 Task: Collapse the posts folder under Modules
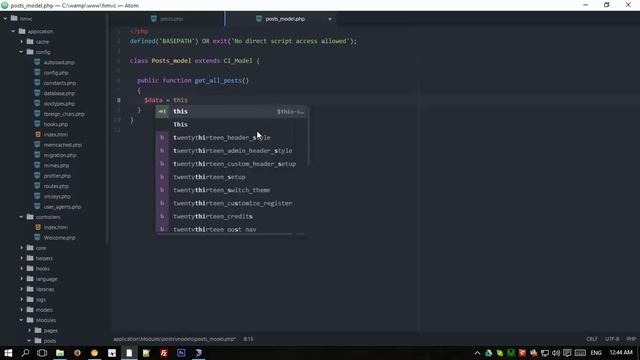pos(30,341)
